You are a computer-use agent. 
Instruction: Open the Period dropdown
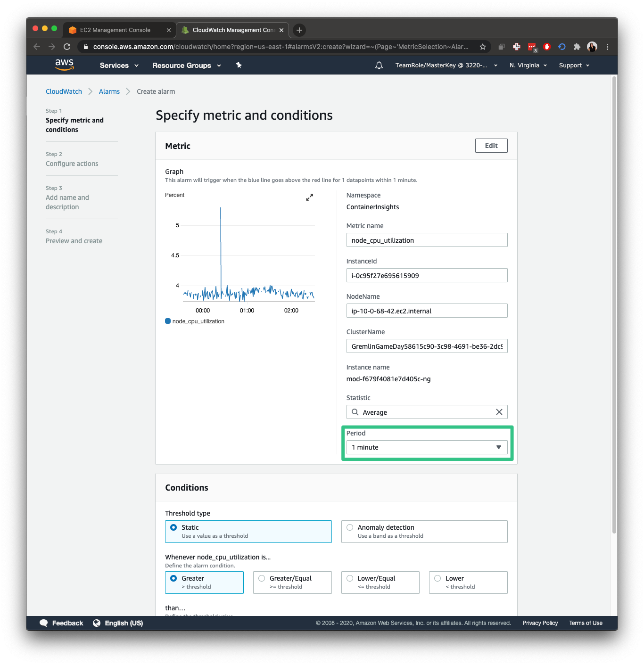427,447
